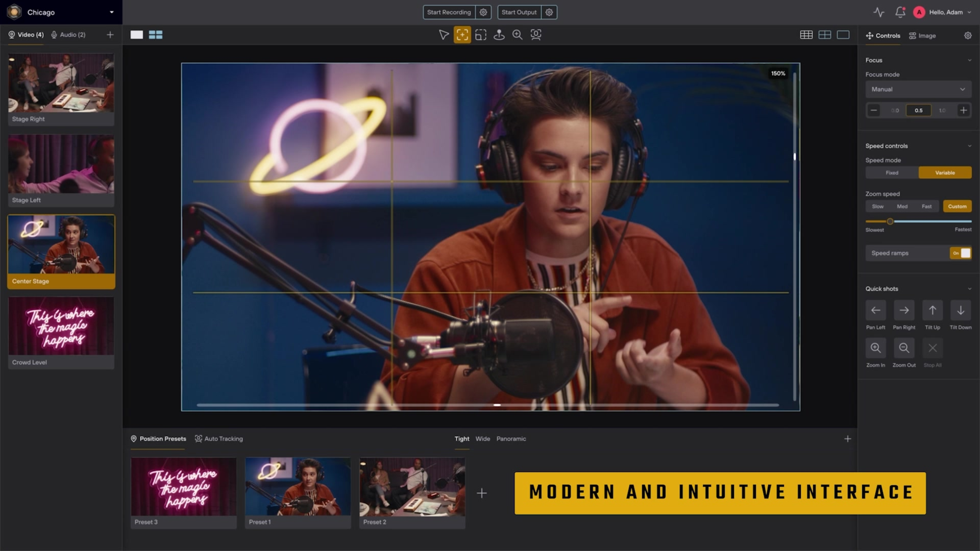Screen dimensions: 980x551
Task: Click Zoom Out quick shot
Action: click(904, 348)
